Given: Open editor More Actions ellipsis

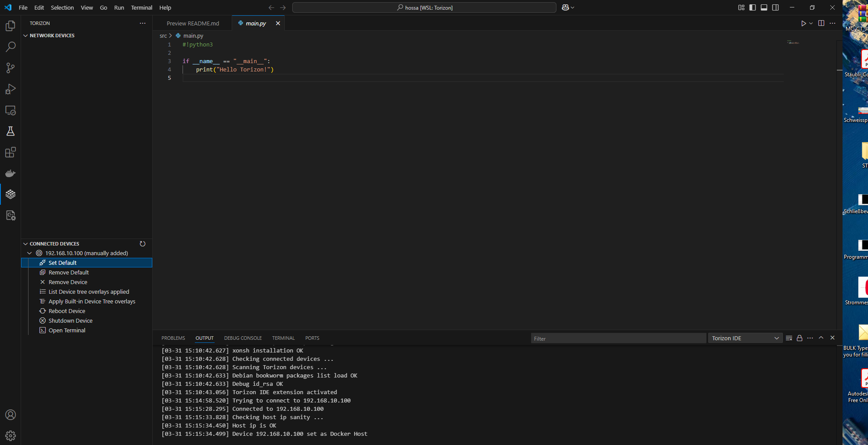Looking at the screenshot, I should point(832,23).
